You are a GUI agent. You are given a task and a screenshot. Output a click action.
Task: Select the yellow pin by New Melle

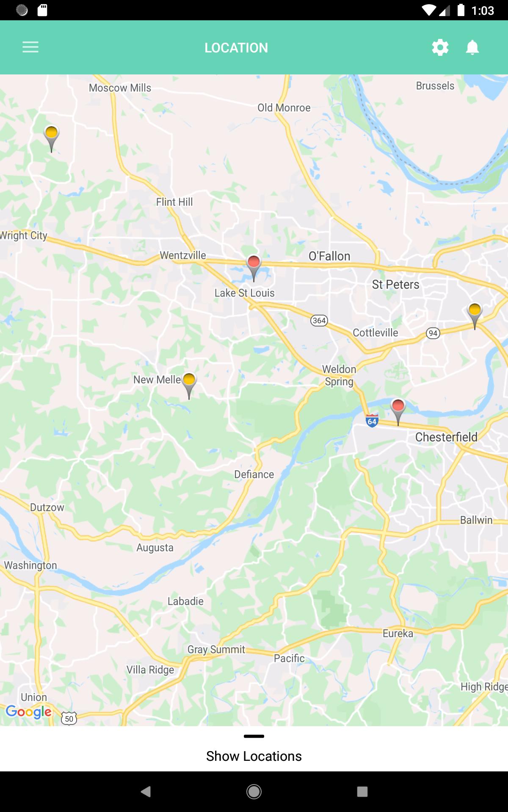pos(189,386)
